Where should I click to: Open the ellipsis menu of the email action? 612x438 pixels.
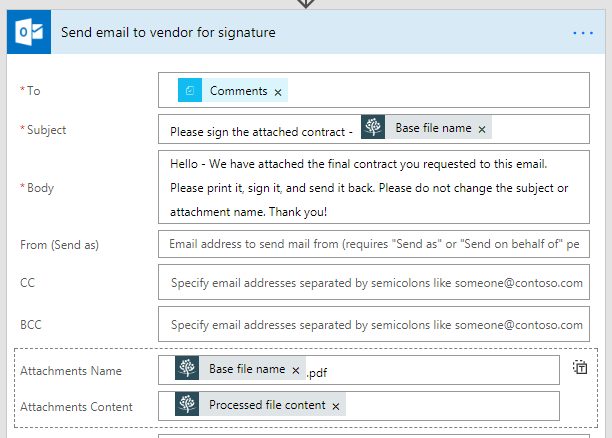pyautogui.click(x=583, y=33)
